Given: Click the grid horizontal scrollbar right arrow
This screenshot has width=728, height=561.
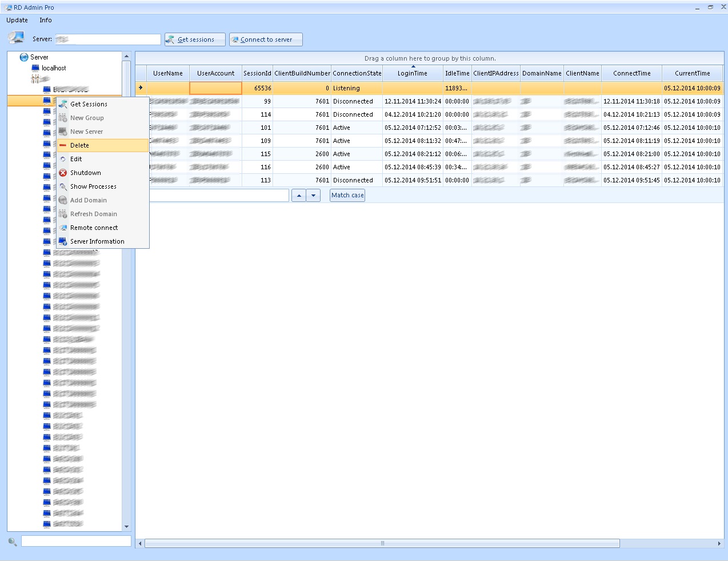Looking at the screenshot, I should click(x=719, y=544).
